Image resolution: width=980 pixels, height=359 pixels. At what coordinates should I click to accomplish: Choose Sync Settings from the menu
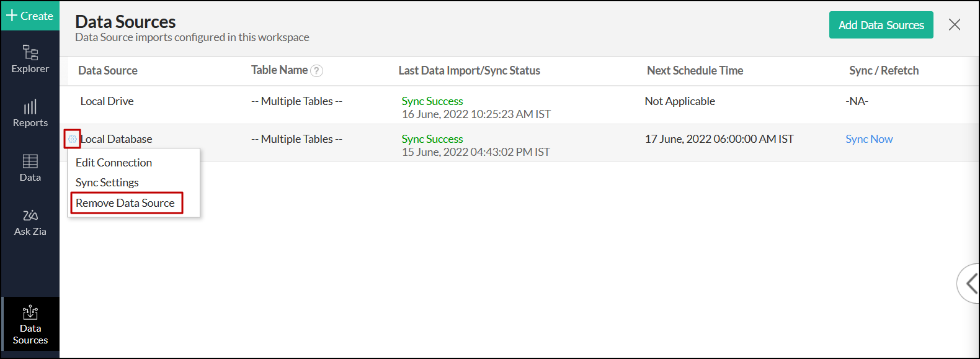pos(107,183)
